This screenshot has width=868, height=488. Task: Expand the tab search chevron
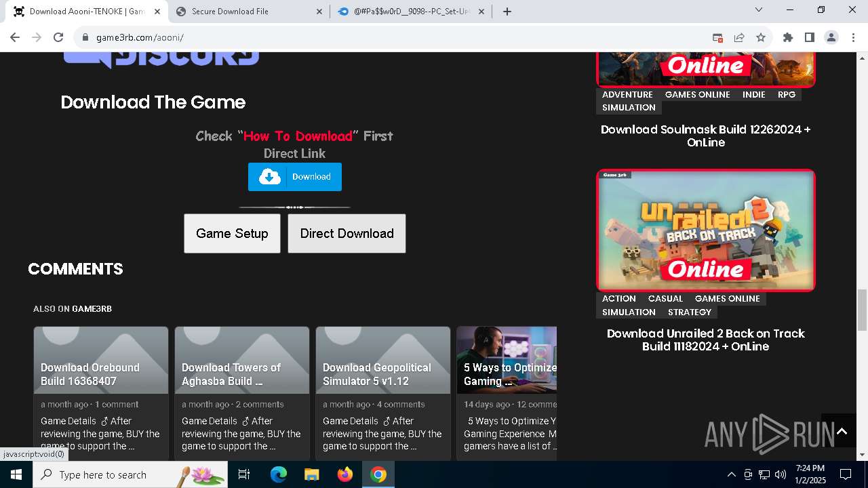tap(759, 9)
